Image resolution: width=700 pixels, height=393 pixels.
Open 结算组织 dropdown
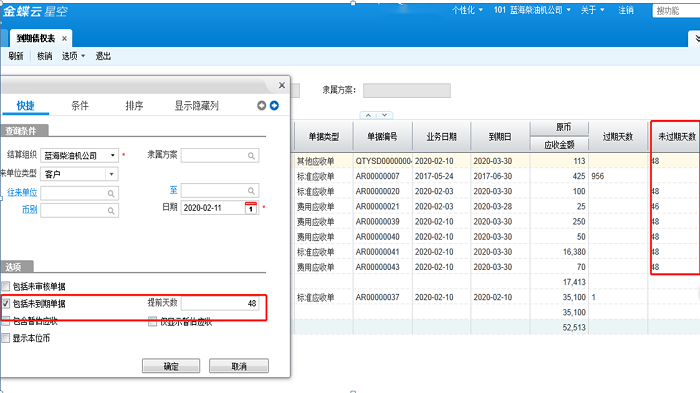(x=112, y=155)
